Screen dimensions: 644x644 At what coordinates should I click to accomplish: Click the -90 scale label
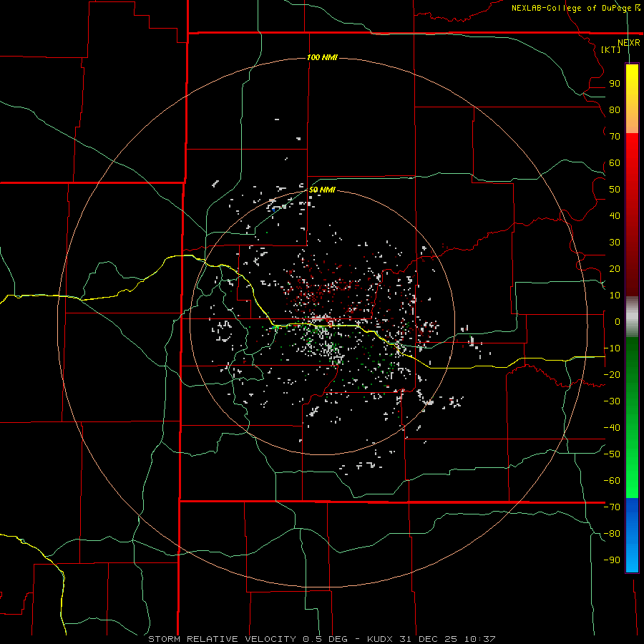(x=612, y=560)
